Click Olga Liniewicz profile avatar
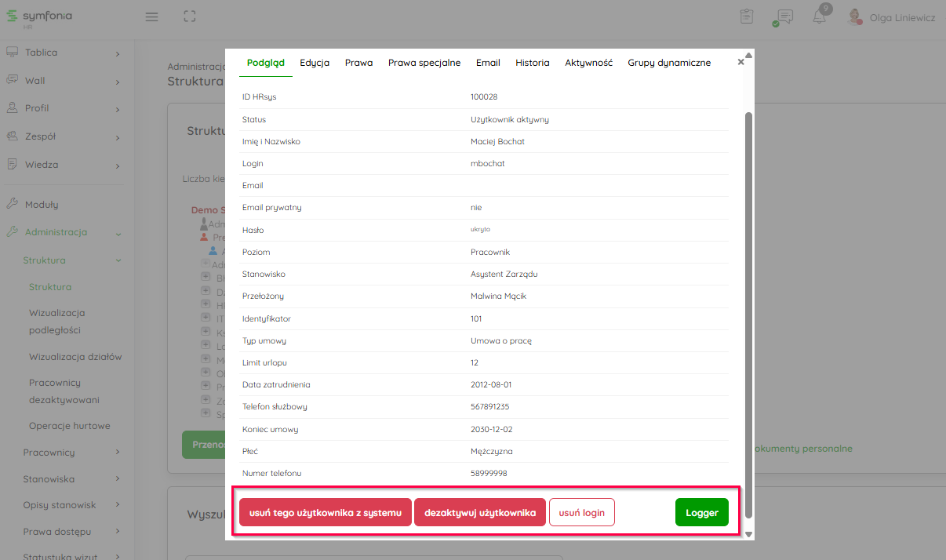Image resolution: width=946 pixels, height=560 pixels. click(x=856, y=16)
